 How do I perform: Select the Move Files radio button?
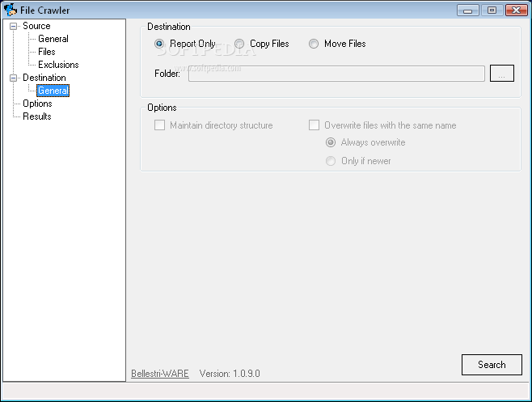pos(314,44)
